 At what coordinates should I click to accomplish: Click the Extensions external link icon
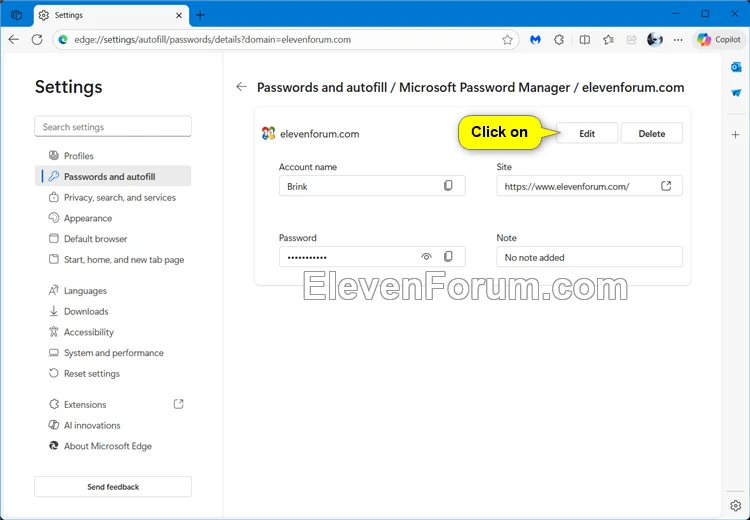coord(178,404)
